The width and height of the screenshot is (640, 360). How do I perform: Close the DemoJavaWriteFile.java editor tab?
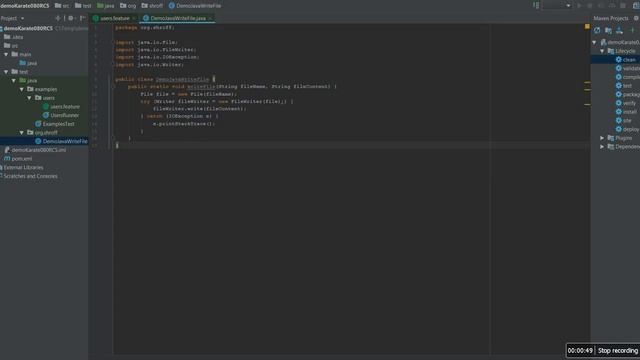[210, 18]
